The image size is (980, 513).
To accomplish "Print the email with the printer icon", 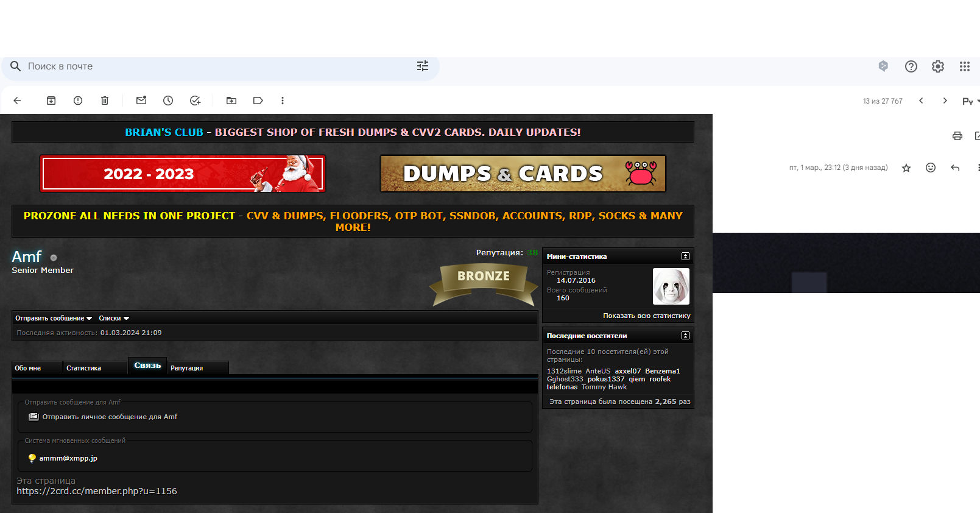I will (x=957, y=136).
